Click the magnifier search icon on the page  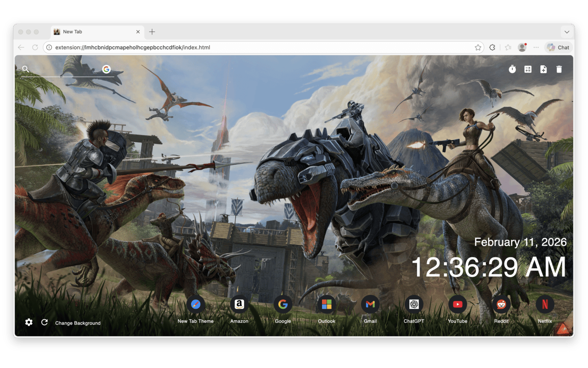[25, 69]
